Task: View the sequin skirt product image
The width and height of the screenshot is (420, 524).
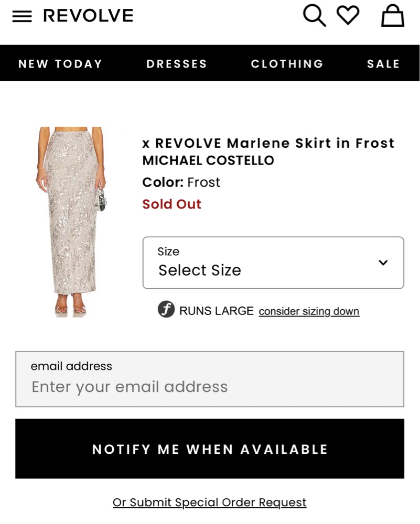Action: coord(72,222)
